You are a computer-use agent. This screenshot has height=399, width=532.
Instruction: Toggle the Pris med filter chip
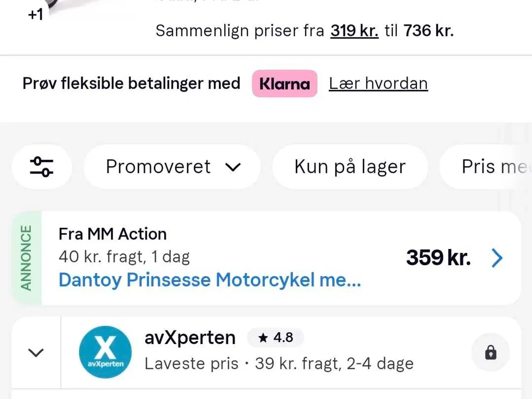coord(485,167)
